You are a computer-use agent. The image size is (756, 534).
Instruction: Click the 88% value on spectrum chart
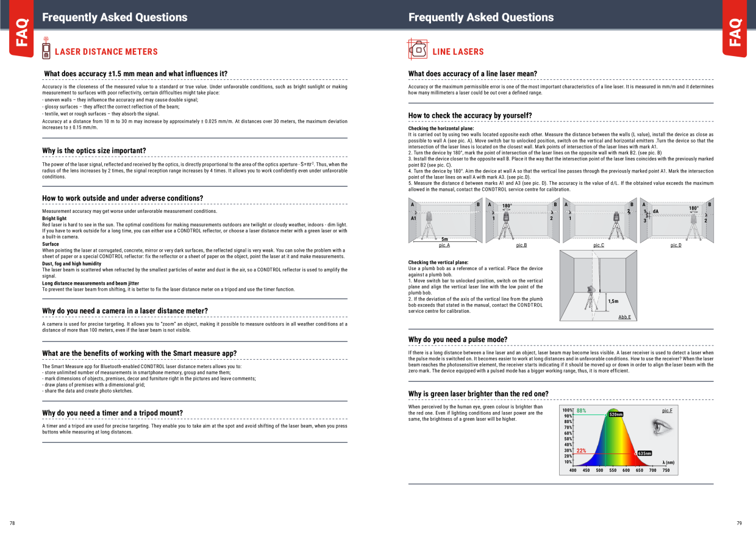click(582, 411)
